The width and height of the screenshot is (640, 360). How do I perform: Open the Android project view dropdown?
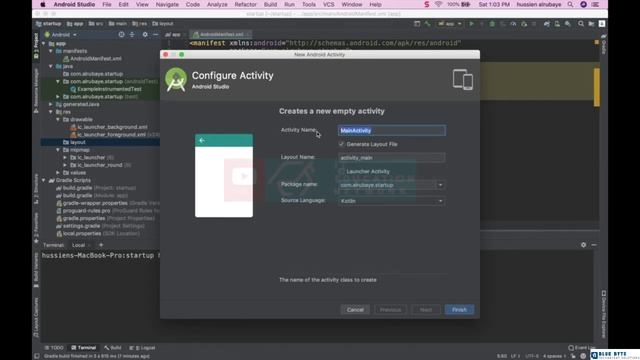[x=60, y=35]
